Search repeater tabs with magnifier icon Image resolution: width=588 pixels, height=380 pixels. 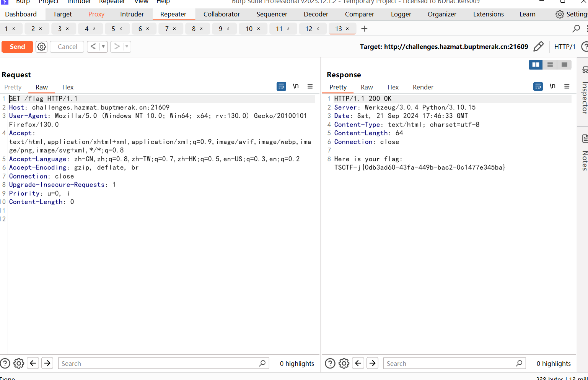576,29
